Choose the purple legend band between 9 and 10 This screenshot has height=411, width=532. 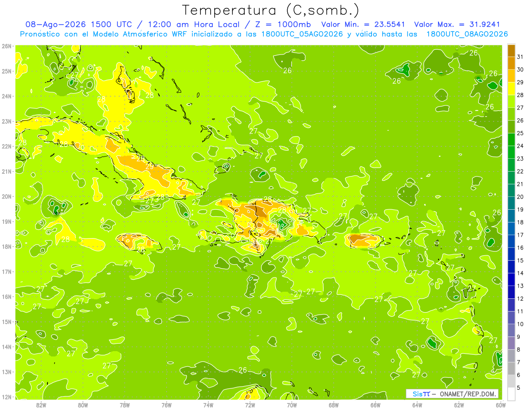pyautogui.click(x=511, y=331)
